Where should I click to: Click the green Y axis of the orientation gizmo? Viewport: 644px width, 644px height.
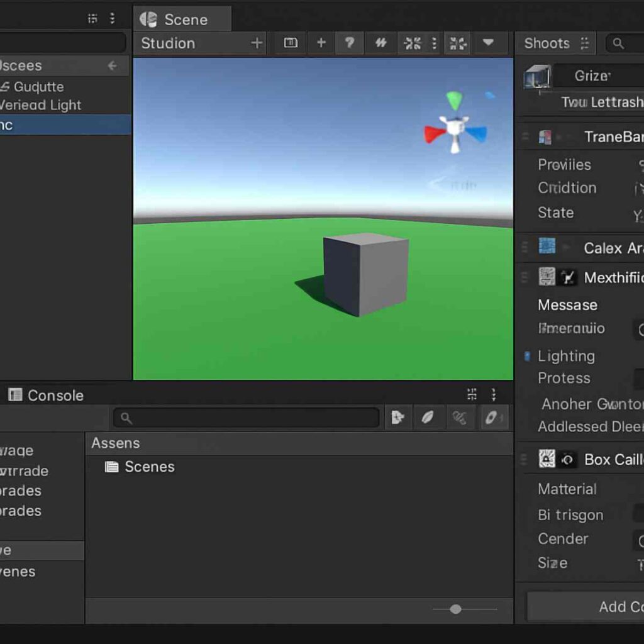point(454,100)
